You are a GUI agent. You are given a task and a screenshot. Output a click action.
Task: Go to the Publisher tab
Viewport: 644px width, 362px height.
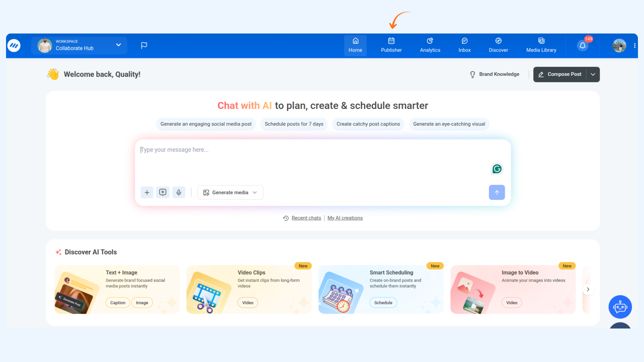coord(391,45)
